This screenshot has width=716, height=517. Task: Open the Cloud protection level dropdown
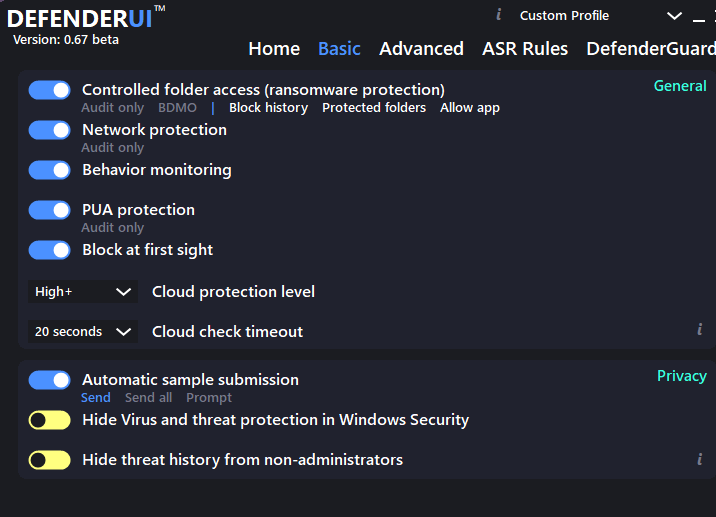(83, 292)
